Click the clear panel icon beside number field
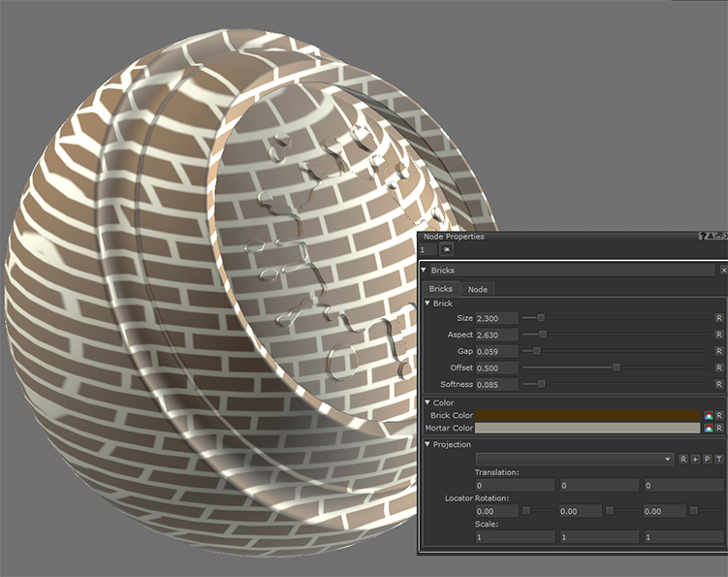The height and width of the screenshot is (577, 728). click(446, 250)
